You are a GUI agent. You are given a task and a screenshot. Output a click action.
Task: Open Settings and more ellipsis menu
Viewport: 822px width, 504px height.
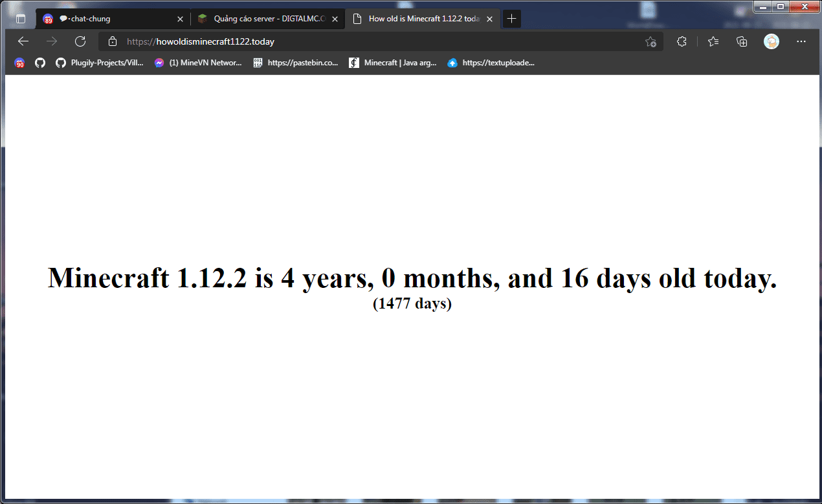click(801, 41)
